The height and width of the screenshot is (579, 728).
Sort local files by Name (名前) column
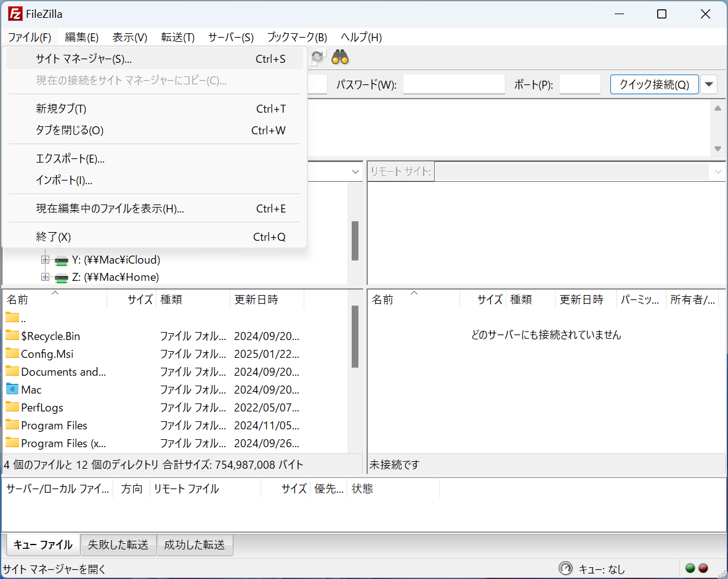point(55,299)
